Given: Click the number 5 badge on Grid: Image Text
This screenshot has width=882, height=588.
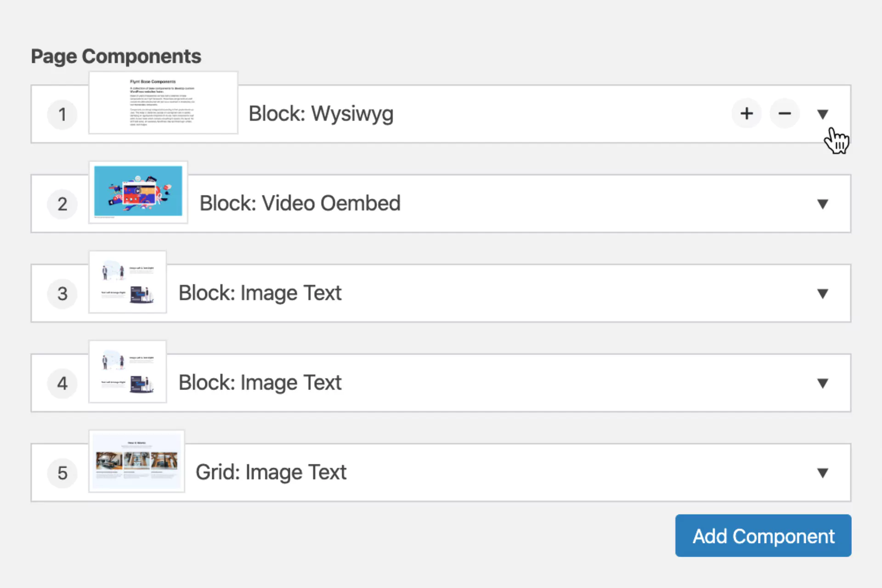Looking at the screenshot, I should [62, 473].
